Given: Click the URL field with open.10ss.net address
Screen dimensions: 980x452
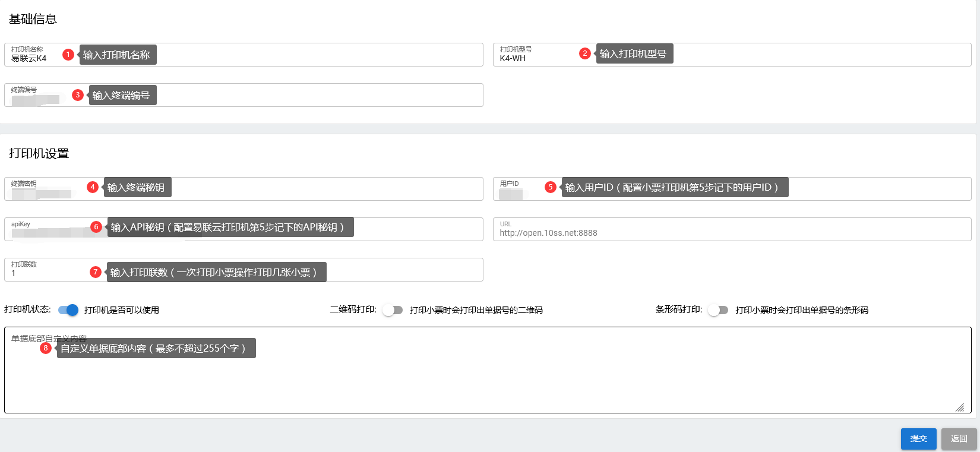Looking at the screenshot, I should 732,229.
